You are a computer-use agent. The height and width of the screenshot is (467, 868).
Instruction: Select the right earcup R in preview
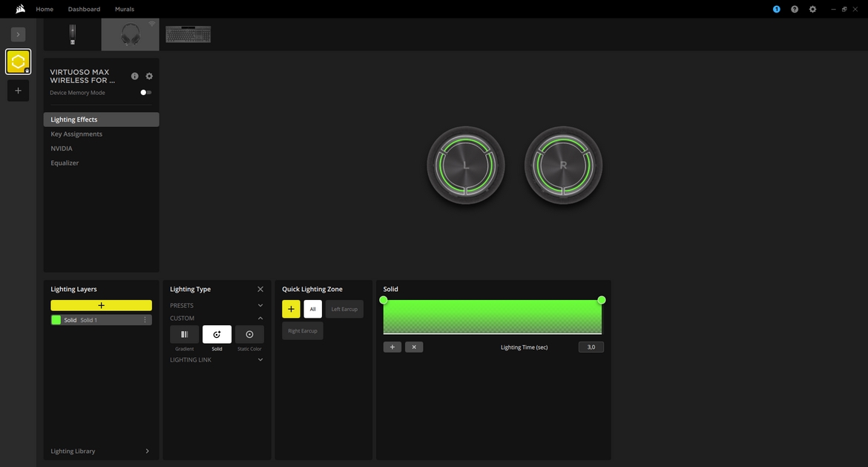tap(563, 165)
